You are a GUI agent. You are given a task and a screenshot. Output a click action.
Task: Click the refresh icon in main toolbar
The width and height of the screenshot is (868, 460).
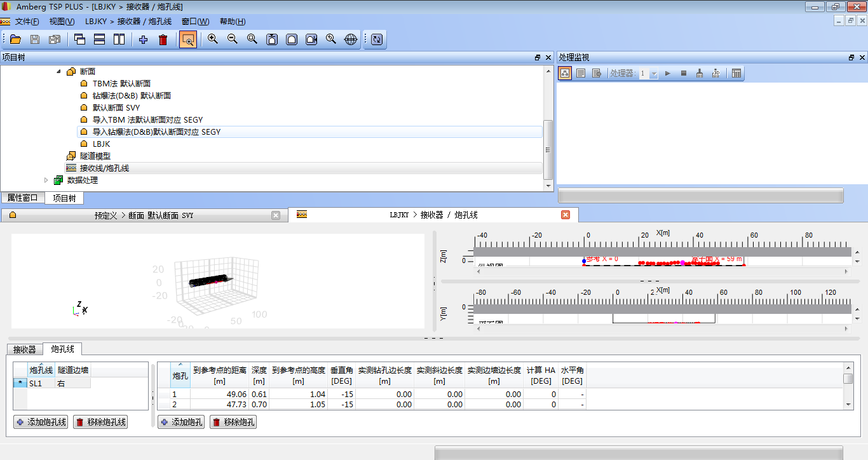(x=377, y=39)
